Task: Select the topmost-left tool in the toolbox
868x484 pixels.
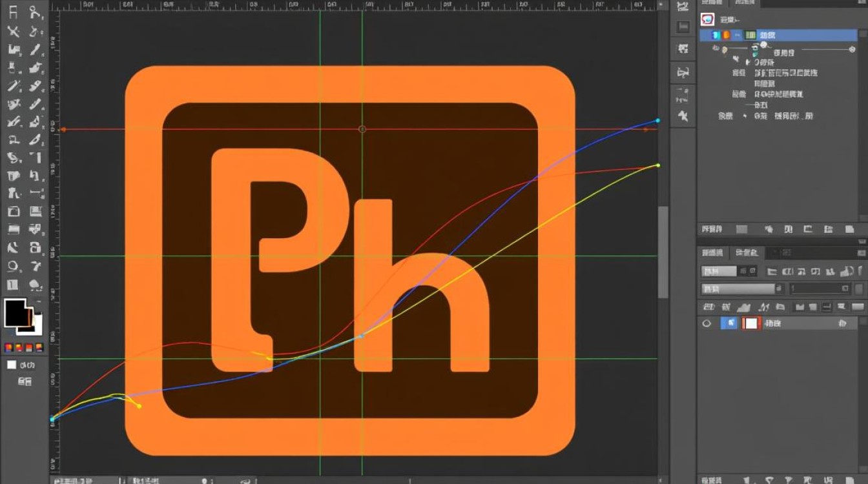Action: coord(13,12)
